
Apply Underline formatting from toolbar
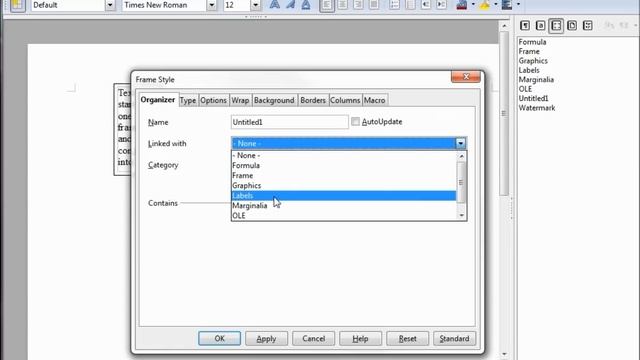[306, 5]
